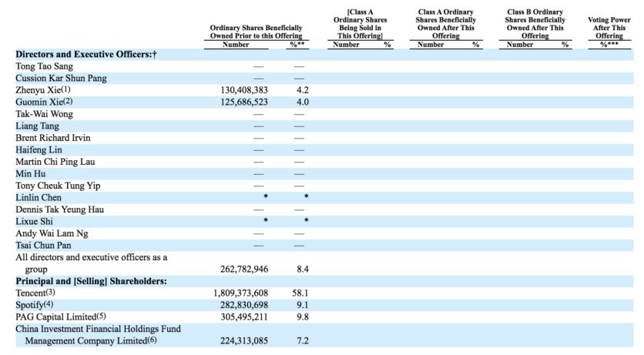
Task: Select the name Tsai Chun Pan
Action: (44, 245)
